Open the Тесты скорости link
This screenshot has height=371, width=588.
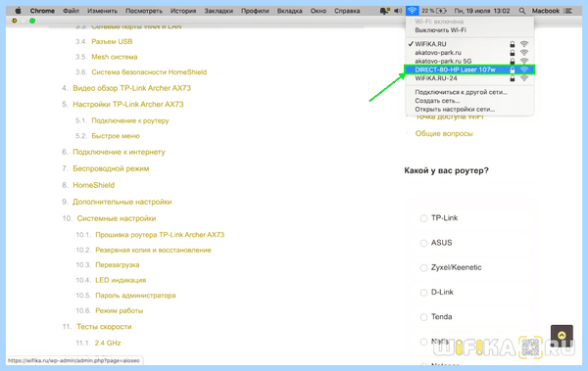104,327
